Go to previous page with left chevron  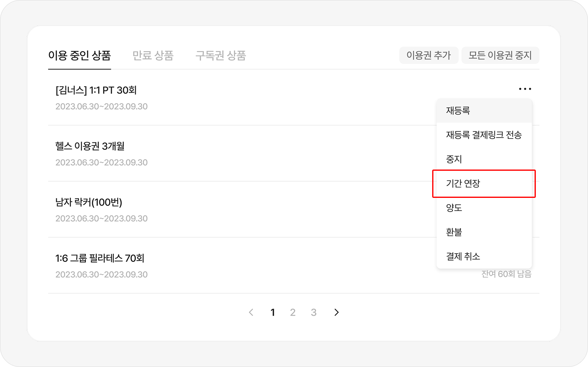point(251,312)
